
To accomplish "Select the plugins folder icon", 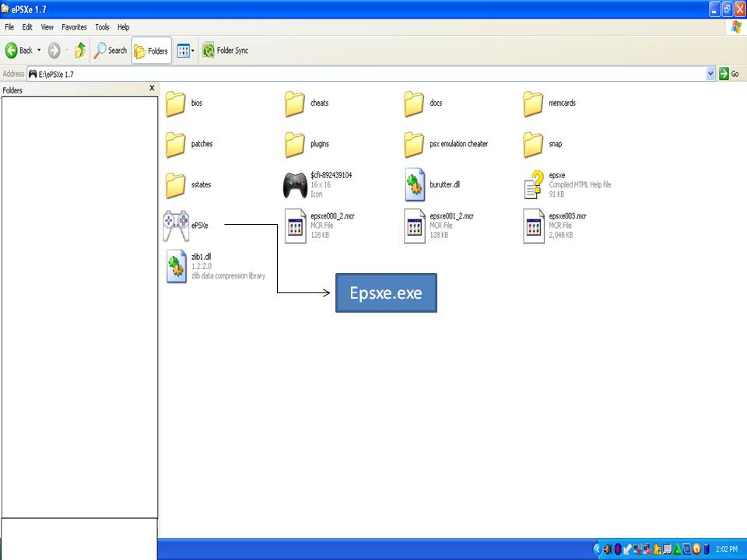I will click(294, 145).
